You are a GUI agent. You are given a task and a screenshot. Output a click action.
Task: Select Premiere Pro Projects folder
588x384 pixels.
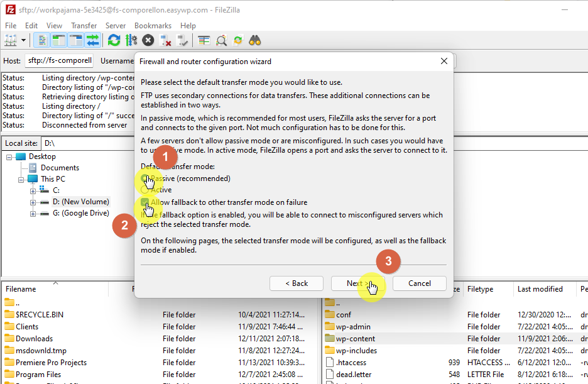(x=51, y=363)
